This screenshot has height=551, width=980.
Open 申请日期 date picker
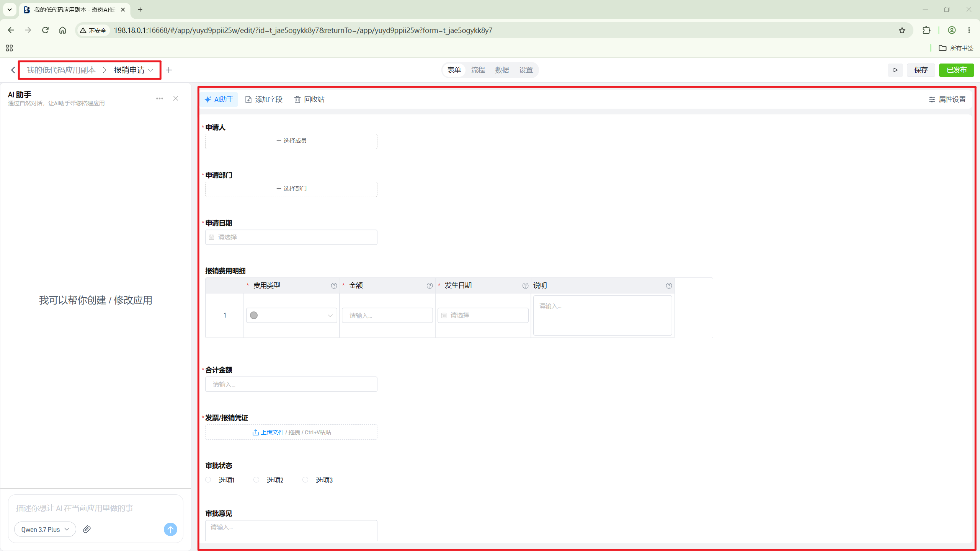[x=291, y=237]
